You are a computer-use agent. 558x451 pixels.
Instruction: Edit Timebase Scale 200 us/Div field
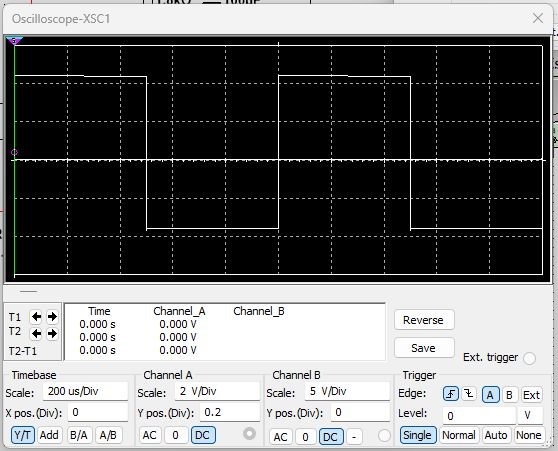coord(85,391)
